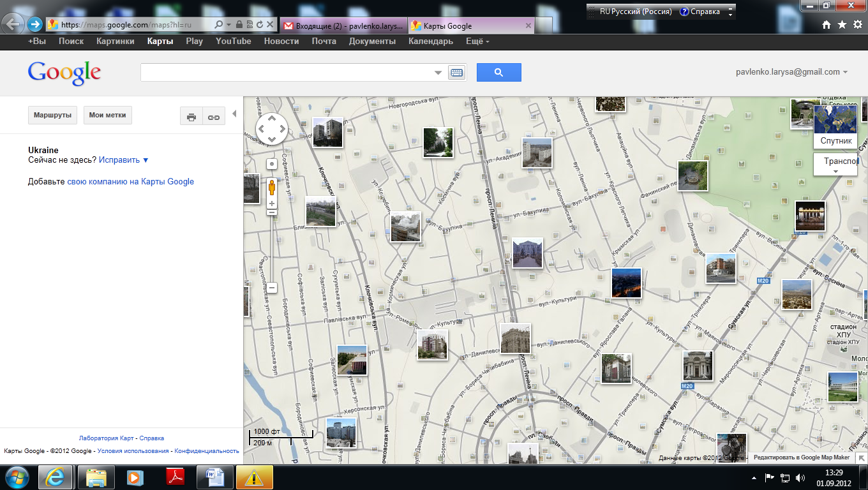Switch to the Входящие (2) Gmail tab
Screen dimensions: 868x490
tap(342, 26)
